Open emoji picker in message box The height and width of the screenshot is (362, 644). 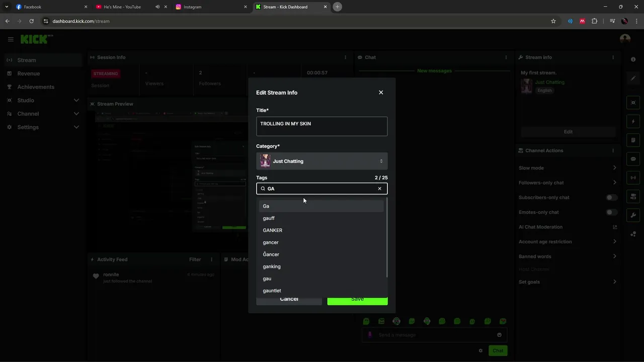[499, 335]
